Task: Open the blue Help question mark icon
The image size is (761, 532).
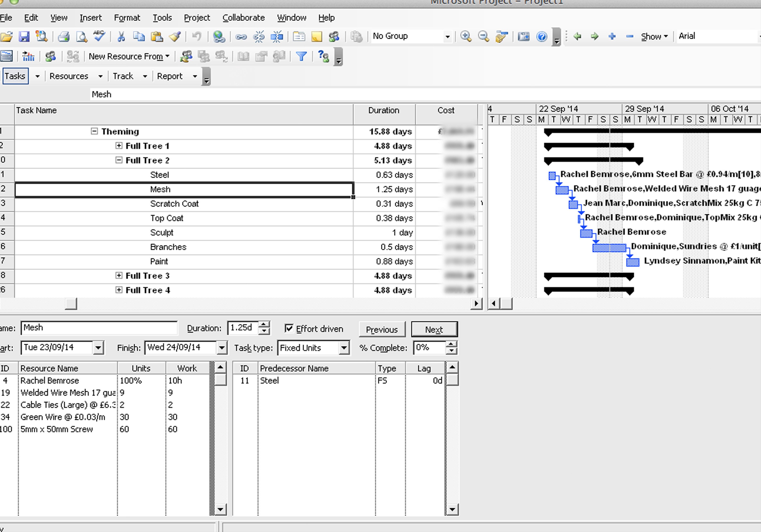Action: (x=542, y=36)
